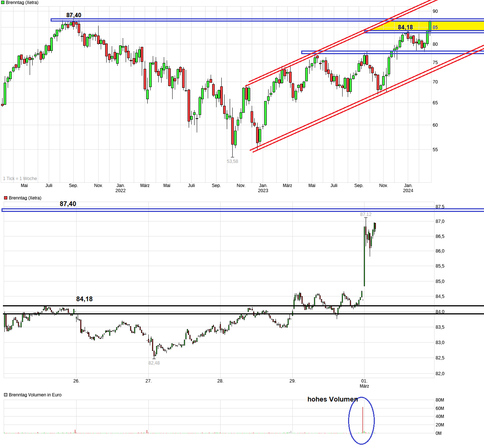The height and width of the screenshot is (448, 484).
Task: Click the hohes Volumen annotation text
Action: pyautogui.click(x=333, y=399)
